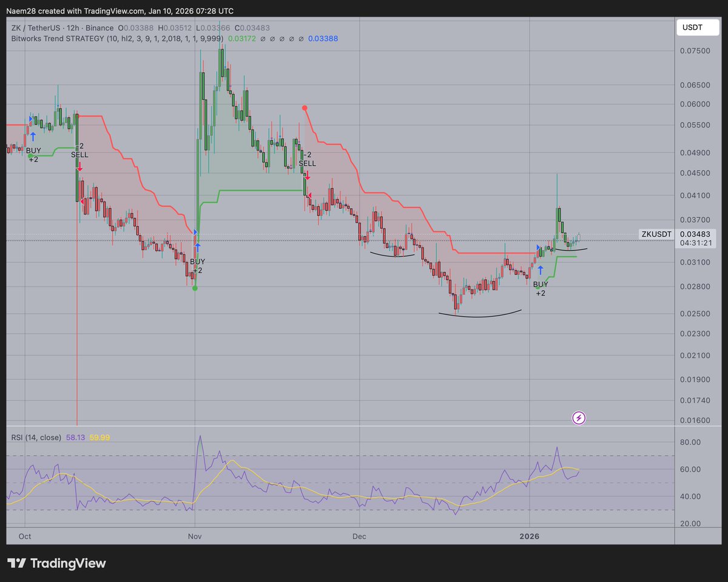Click the 0.04100 price axis label
This screenshot has width=728, height=582.
pos(696,195)
